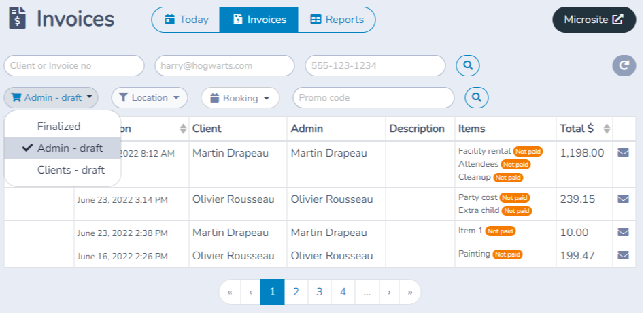
Task: Click the date June 23, 2022 2:38 PM
Action: coord(122,233)
